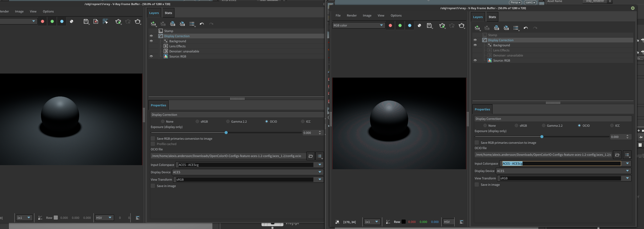Click render last teapot in right window
The image size is (644, 229).
pyautogui.click(x=461, y=26)
